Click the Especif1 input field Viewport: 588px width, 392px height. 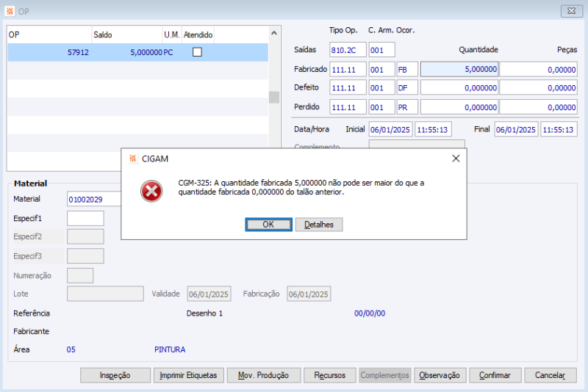coord(85,218)
